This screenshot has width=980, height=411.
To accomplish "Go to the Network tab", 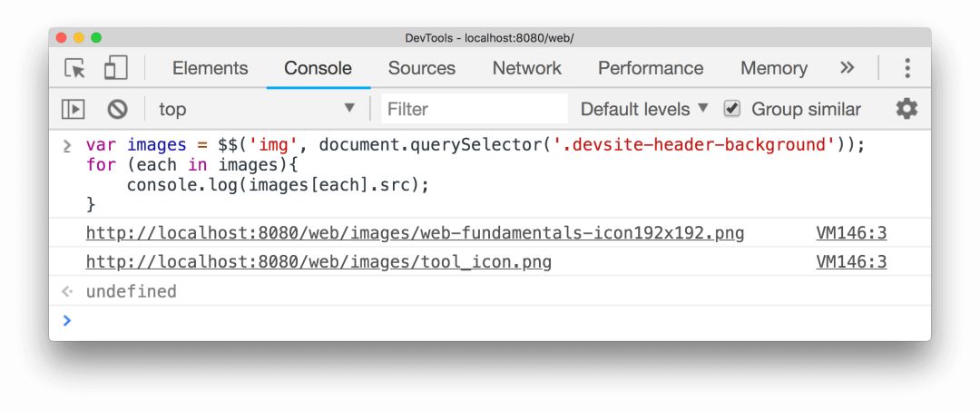I will pos(527,68).
